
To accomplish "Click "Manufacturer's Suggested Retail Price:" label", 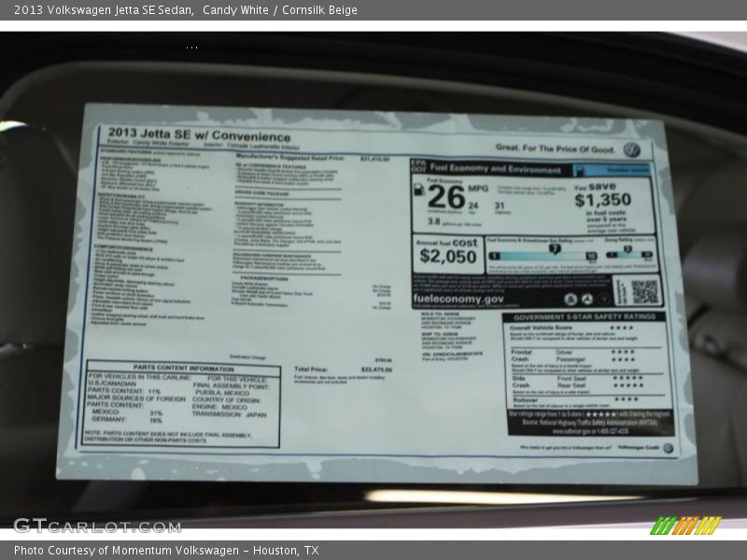I will (x=290, y=157).
